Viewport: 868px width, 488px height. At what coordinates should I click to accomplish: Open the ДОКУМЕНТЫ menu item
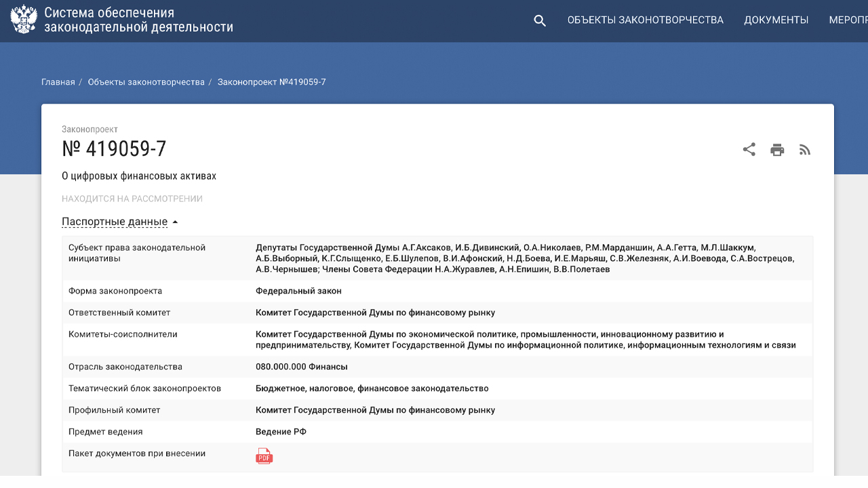click(x=776, y=20)
